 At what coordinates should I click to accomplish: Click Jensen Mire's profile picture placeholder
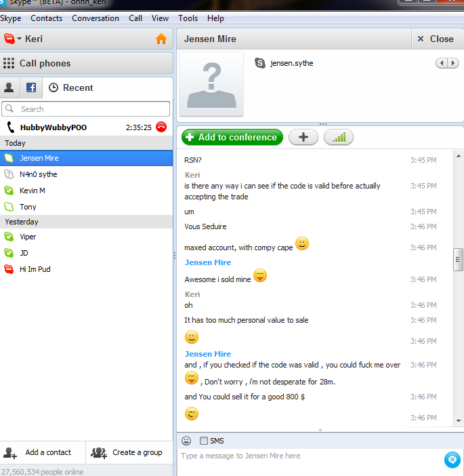(211, 84)
